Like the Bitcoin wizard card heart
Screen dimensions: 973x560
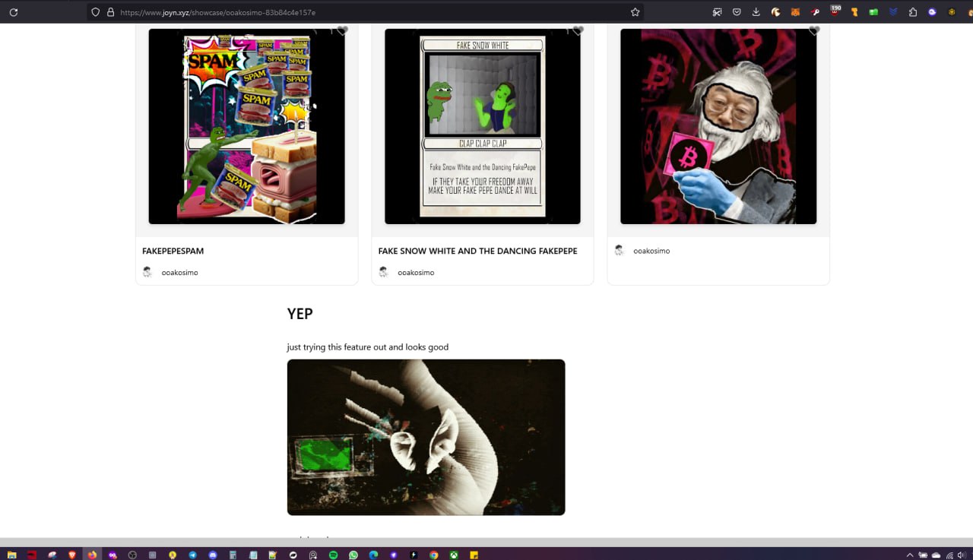click(814, 30)
